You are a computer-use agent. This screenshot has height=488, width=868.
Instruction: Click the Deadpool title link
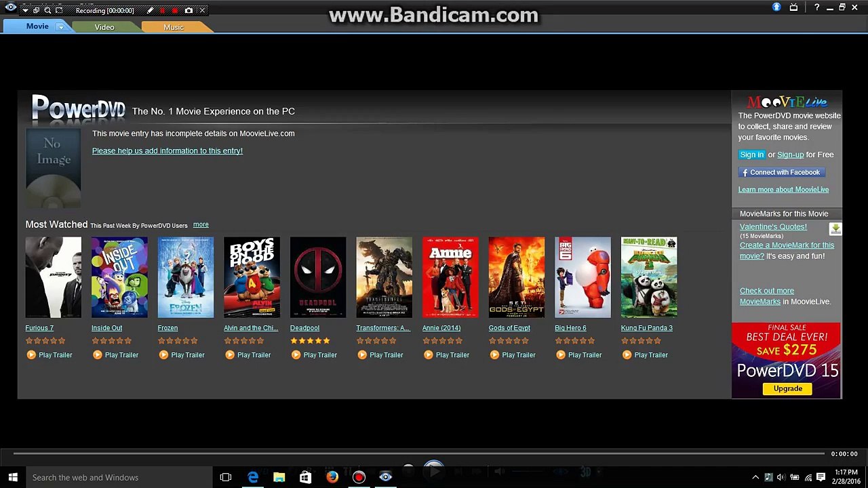pyautogui.click(x=304, y=328)
